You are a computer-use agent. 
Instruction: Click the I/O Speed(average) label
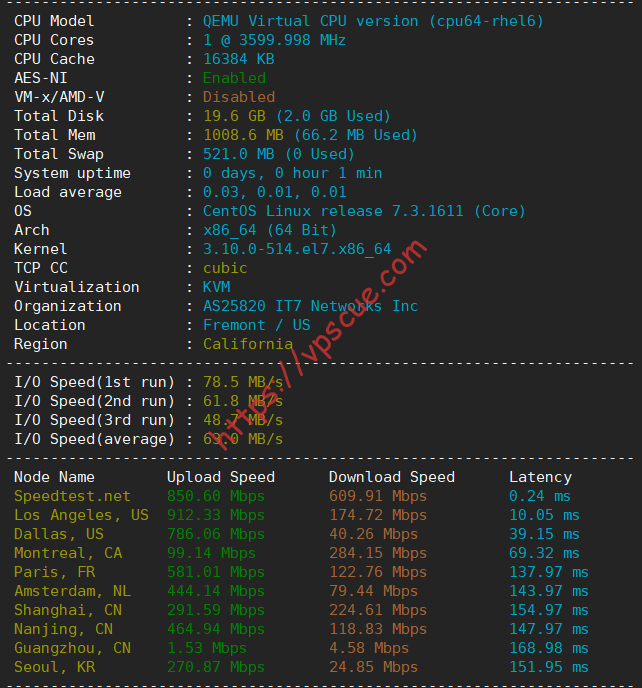(x=94, y=439)
